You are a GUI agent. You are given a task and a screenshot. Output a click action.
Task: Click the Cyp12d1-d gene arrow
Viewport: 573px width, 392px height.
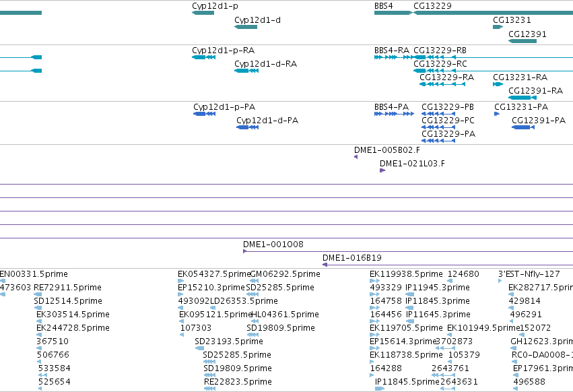pyautogui.click(x=246, y=27)
